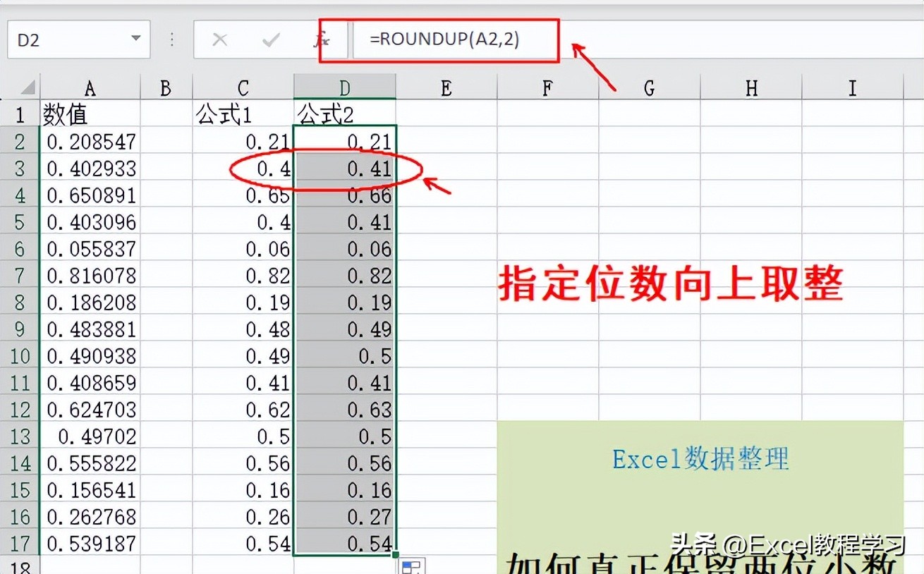Click the Enter checkmark icon in formula bar
This screenshot has height=574, width=924.
[x=270, y=39]
